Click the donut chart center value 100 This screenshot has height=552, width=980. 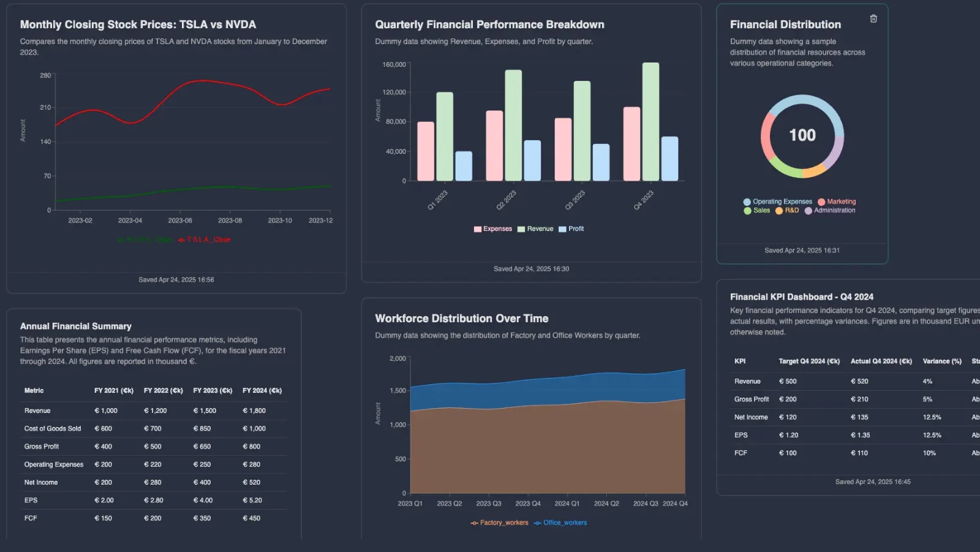tap(802, 135)
